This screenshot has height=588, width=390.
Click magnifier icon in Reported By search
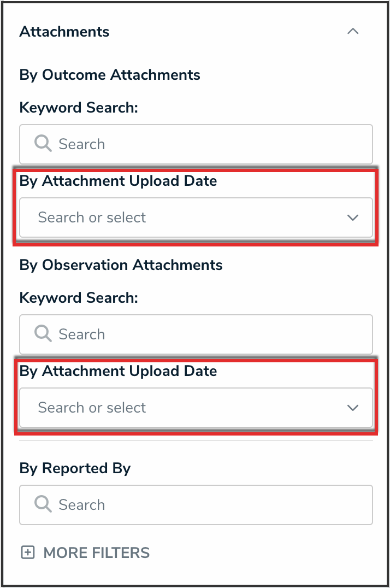(x=43, y=504)
